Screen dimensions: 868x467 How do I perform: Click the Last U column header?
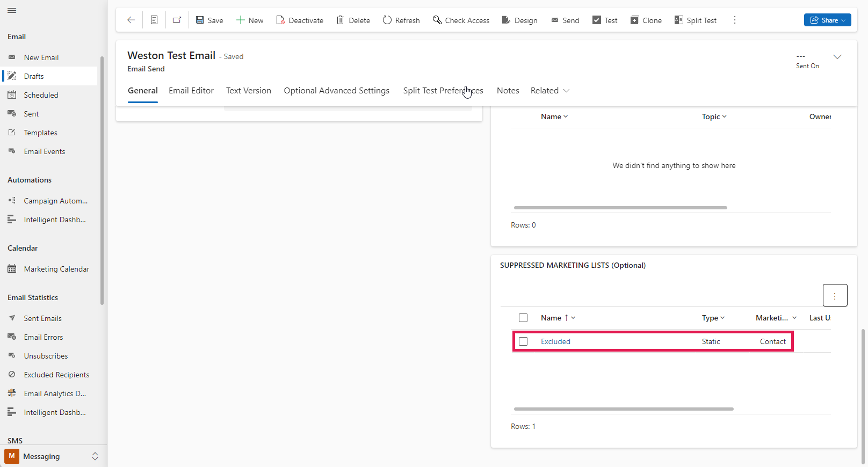click(x=820, y=318)
